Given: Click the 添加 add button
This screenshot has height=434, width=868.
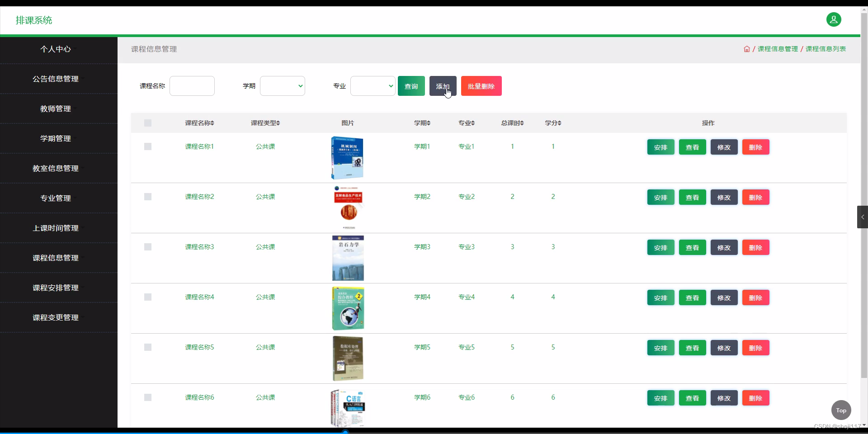Looking at the screenshot, I should (x=443, y=86).
